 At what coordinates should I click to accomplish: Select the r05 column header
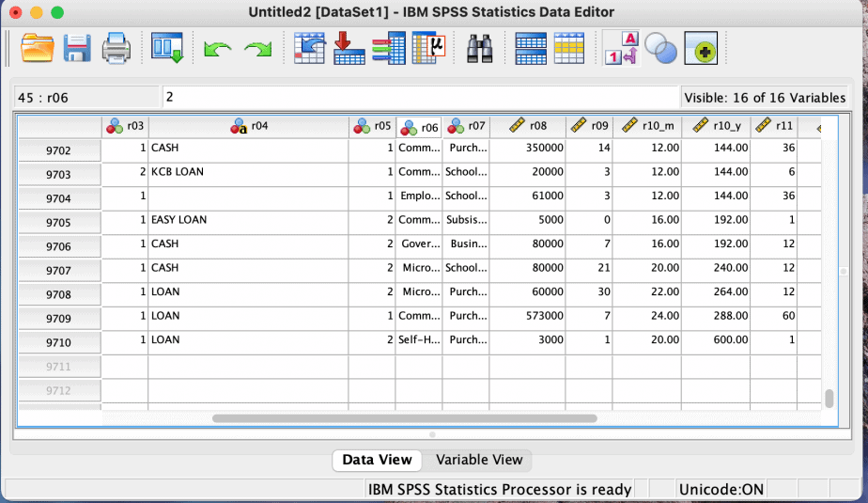click(372, 126)
